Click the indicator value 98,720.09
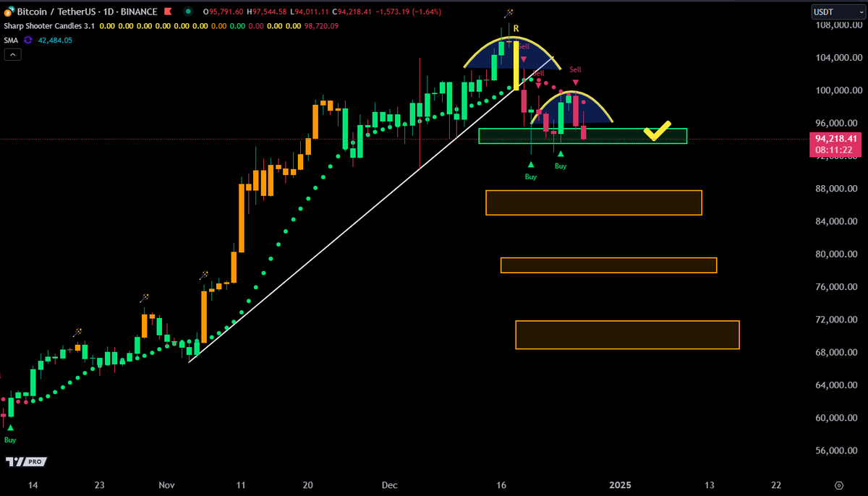Viewport: 868px width, 496px height. click(322, 26)
